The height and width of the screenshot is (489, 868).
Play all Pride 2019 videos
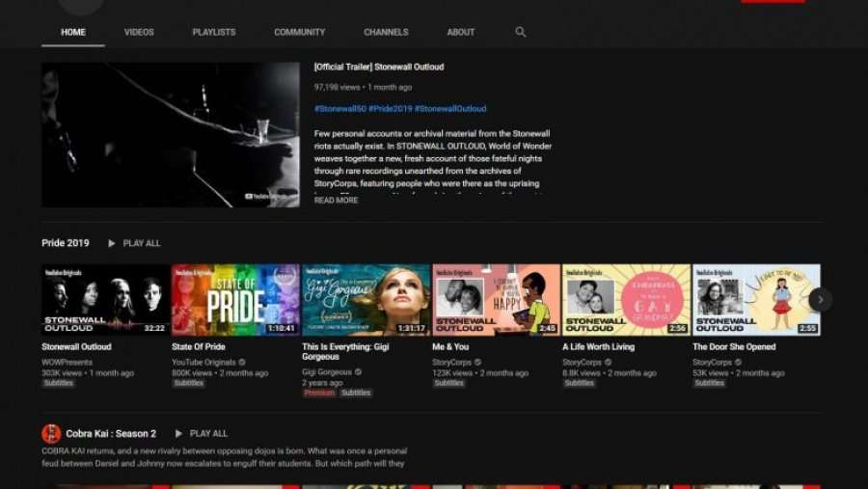[x=141, y=243]
